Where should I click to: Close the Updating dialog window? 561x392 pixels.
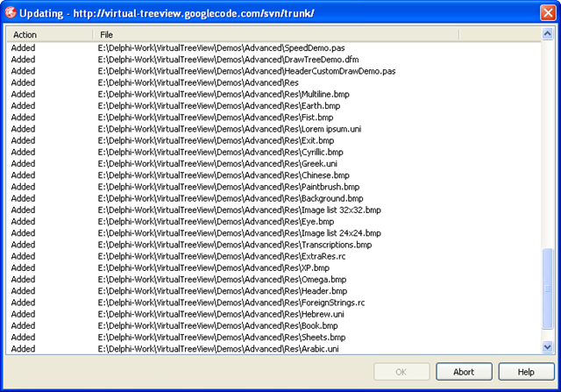[x=548, y=13]
